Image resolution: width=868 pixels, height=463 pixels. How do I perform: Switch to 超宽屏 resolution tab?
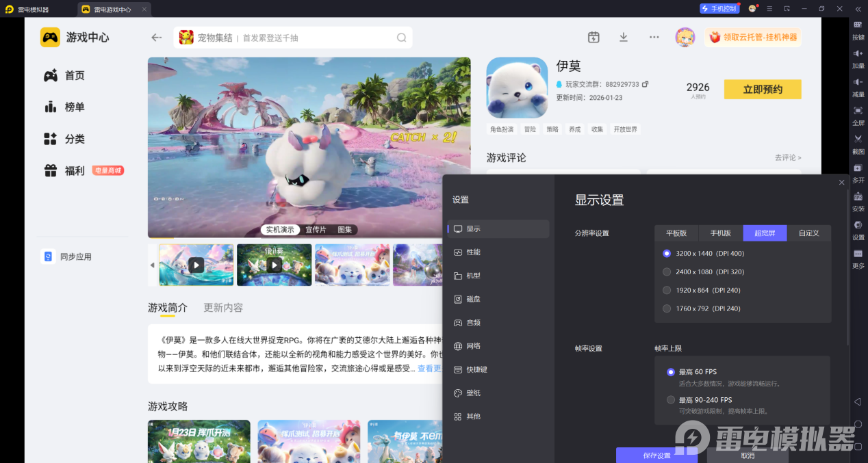point(765,233)
